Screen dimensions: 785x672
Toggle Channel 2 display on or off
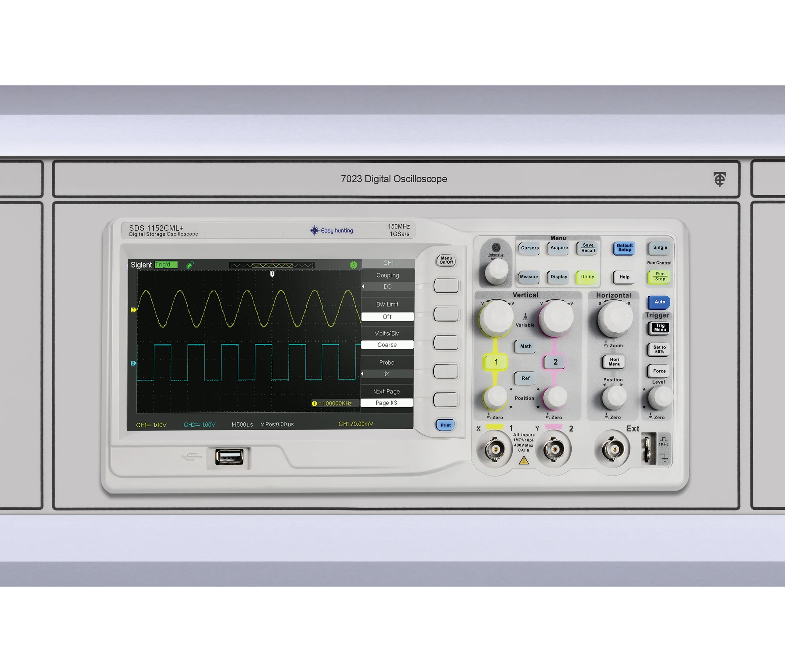[x=555, y=362]
